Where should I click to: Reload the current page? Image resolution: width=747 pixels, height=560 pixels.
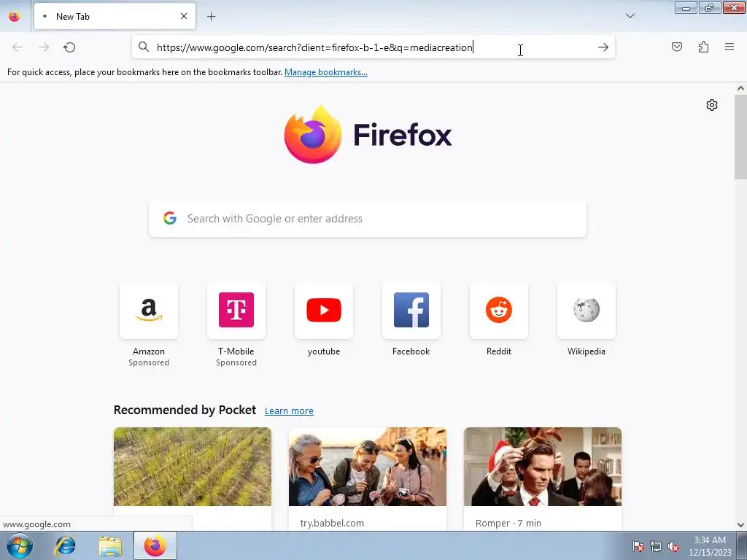(x=69, y=47)
